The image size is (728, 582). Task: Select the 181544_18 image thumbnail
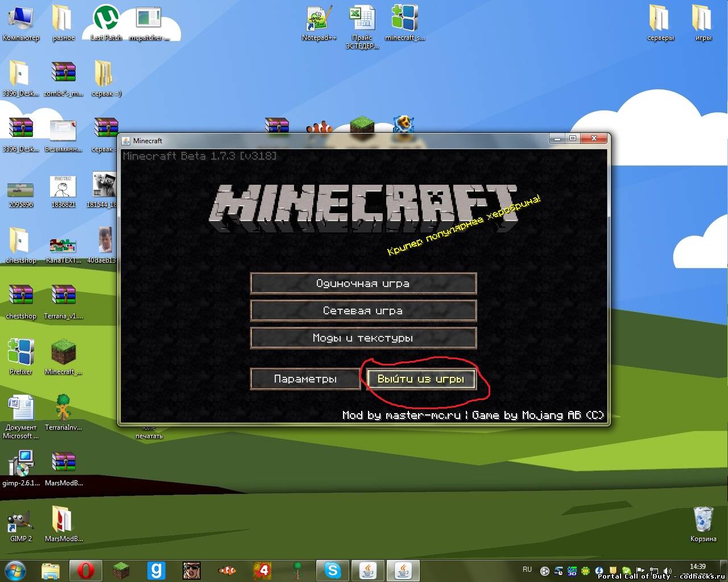[x=104, y=191]
